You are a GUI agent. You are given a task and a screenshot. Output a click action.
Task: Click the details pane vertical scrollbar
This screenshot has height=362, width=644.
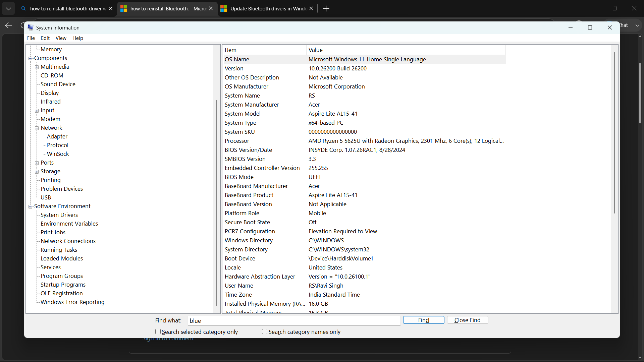[x=614, y=132]
